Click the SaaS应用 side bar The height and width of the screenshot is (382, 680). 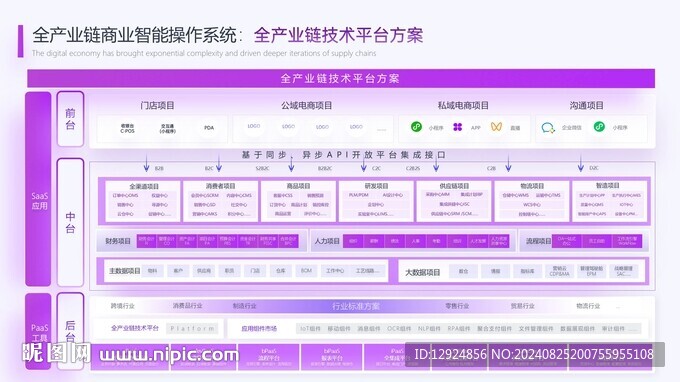(x=39, y=189)
